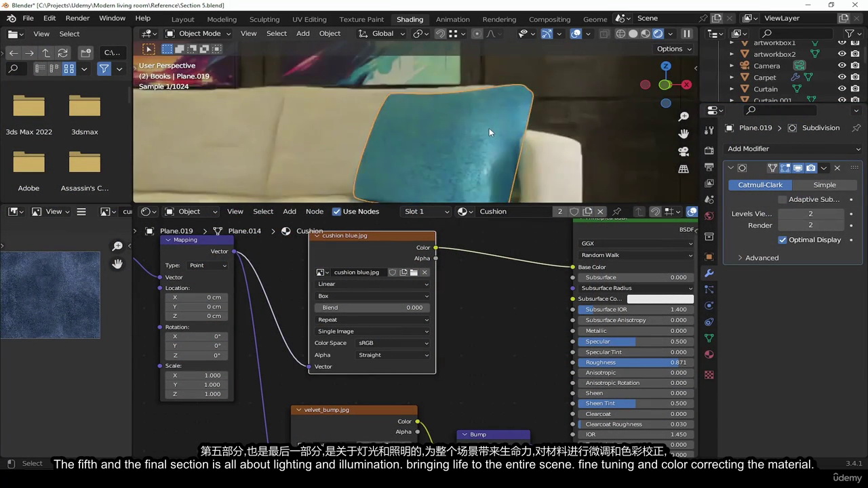868x488 pixels.
Task: Open the Object Constraints properties tab
Action: (x=709, y=322)
